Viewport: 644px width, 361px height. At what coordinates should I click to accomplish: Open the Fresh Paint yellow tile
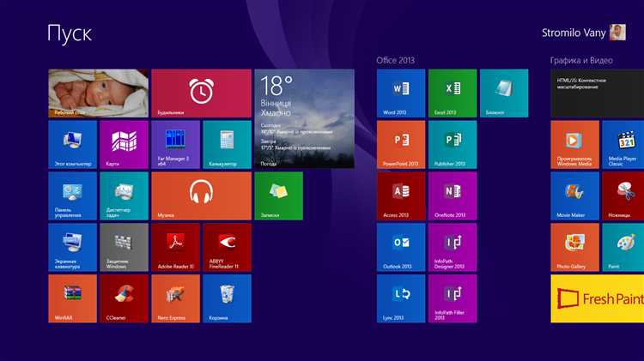597,298
